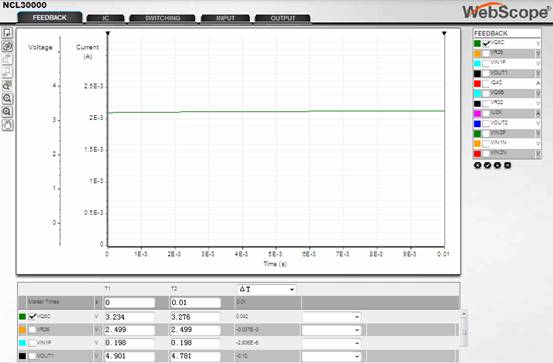Open the IC tab
The width and height of the screenshot is (553, 363).
click(x=105, y=18)
